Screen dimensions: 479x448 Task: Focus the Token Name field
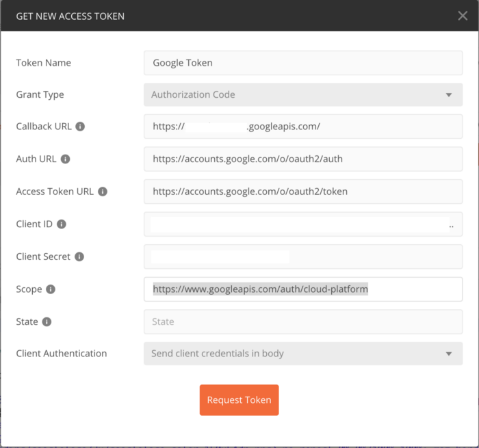(303, 63)
